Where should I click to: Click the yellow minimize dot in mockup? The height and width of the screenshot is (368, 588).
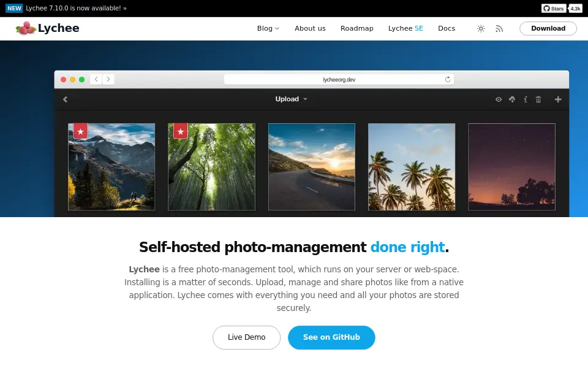[x=73, y=80]
